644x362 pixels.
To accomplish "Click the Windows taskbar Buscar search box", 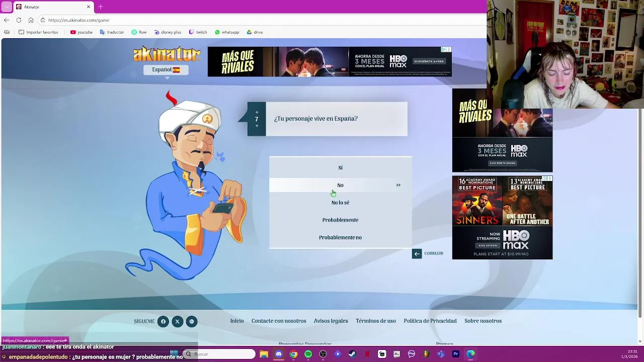I will (219, 354).
